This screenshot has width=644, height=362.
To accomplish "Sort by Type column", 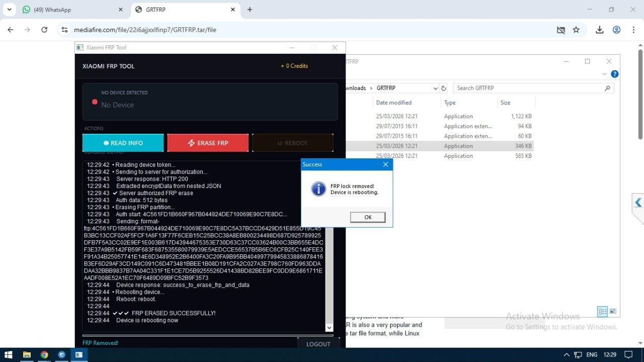I will click(x=450, y=103).
